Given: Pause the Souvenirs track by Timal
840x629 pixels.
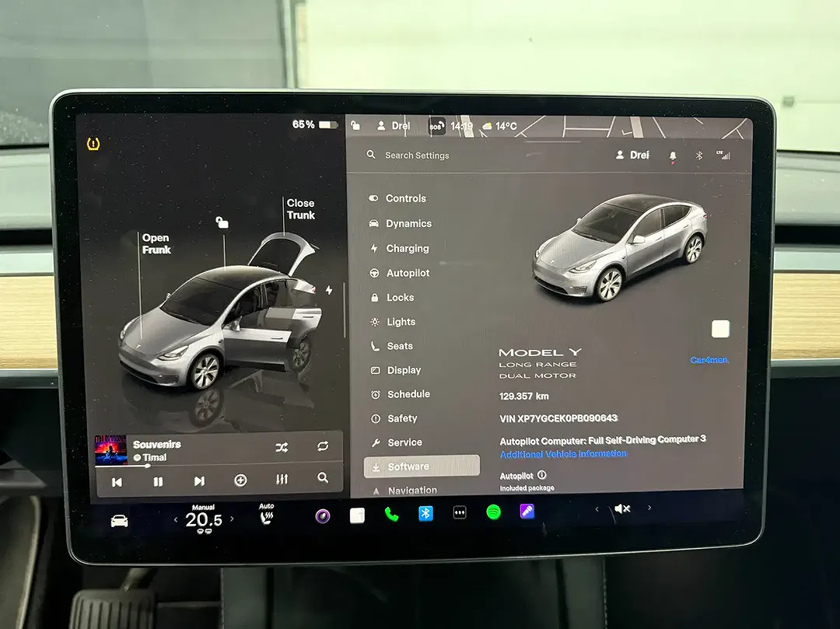Looking at the screenshot, I should click(x=157, y=481).
